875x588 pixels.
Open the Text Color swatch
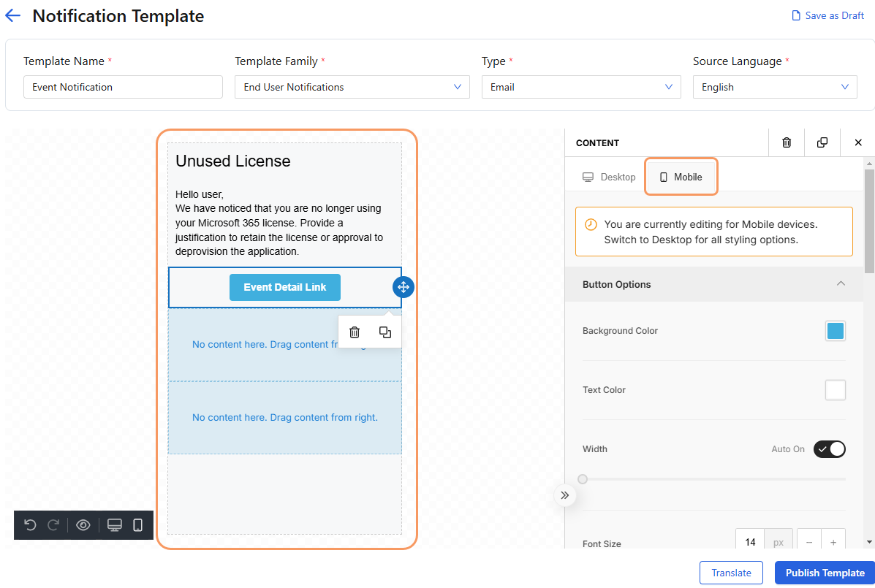(x=835, y=389)
